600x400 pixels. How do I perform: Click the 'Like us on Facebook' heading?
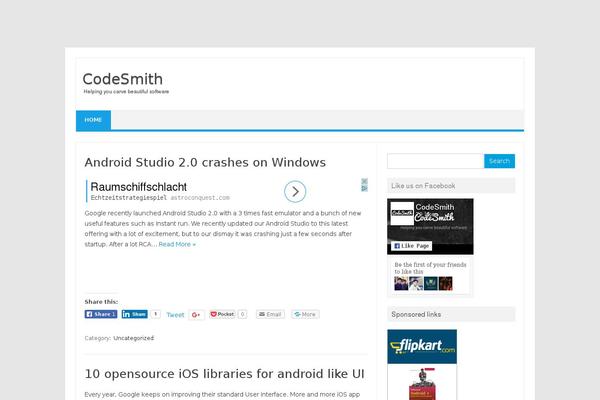pos(423,186)
